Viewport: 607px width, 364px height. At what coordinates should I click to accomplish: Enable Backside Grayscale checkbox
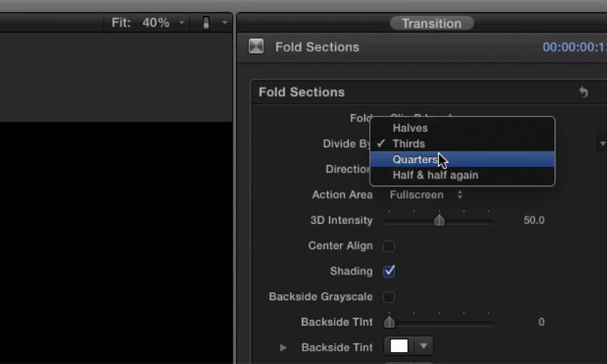click(x=389, y=297)
